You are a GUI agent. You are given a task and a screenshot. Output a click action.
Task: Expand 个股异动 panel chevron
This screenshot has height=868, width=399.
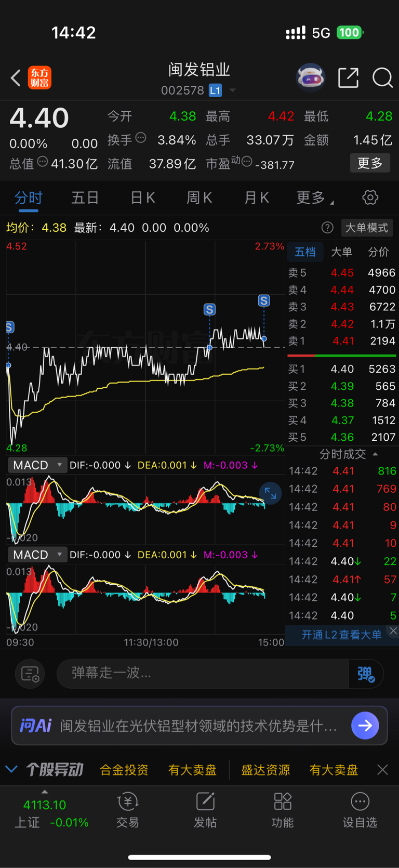(x=11, y=769)
